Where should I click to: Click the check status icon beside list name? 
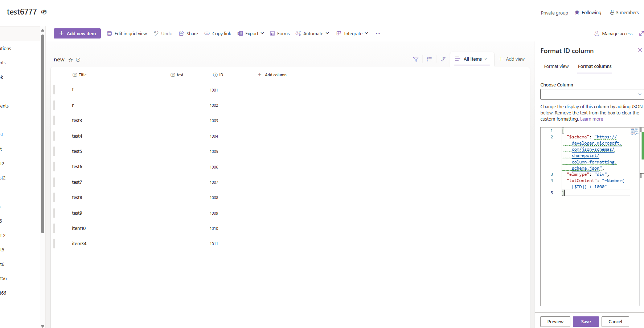(78, 60)
